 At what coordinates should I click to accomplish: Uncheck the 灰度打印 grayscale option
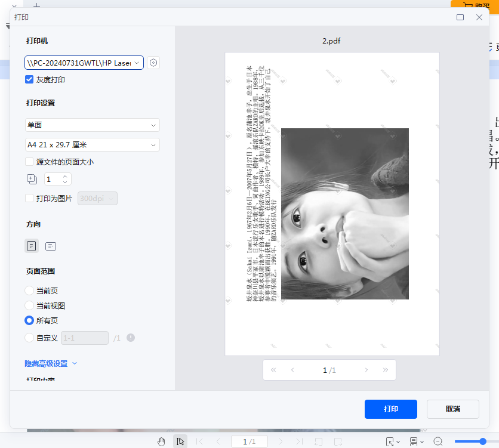pyautogui.click(x=29, y=79)
